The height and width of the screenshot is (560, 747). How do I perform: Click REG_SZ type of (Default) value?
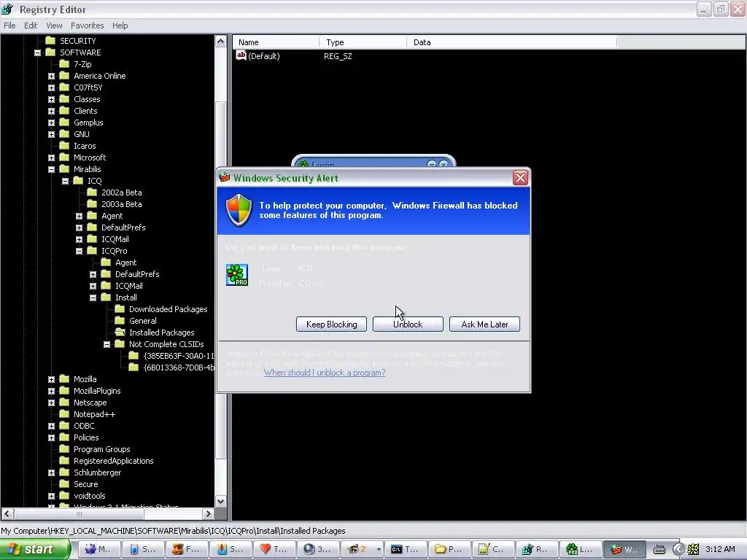(x=338, y=56)
